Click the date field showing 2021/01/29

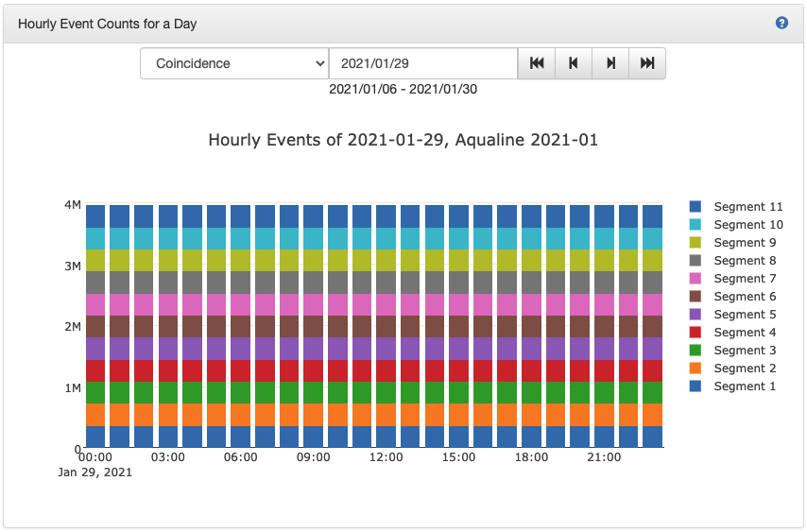[x=422, y=63]
